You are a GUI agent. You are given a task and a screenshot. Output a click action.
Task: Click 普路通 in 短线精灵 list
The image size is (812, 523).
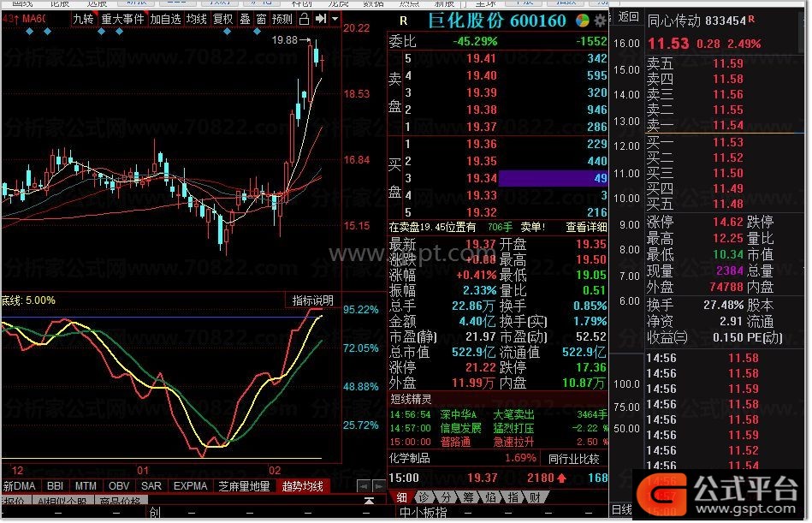click(456, 442)
